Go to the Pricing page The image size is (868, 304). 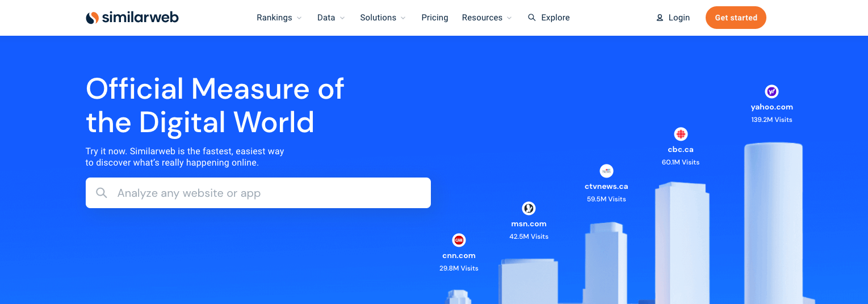click(x=435, y=18)
